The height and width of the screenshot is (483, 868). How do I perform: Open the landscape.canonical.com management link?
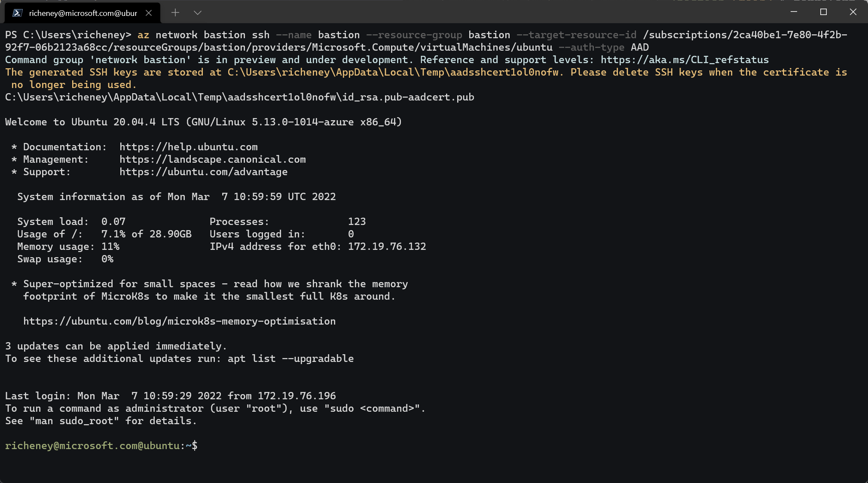click(212, 159)
